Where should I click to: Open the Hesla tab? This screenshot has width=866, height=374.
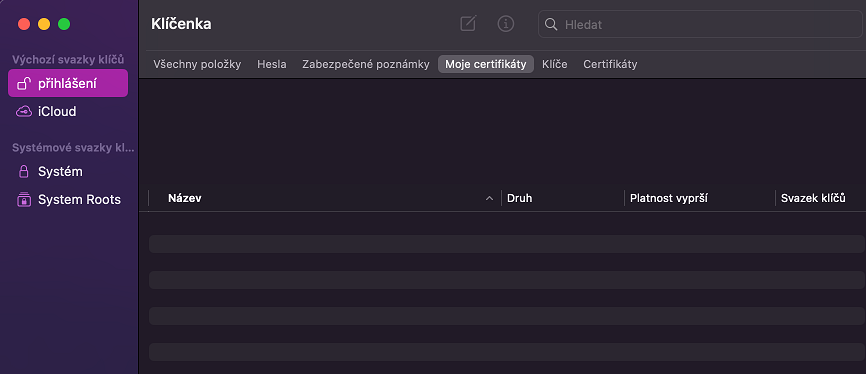coord(272,64)
